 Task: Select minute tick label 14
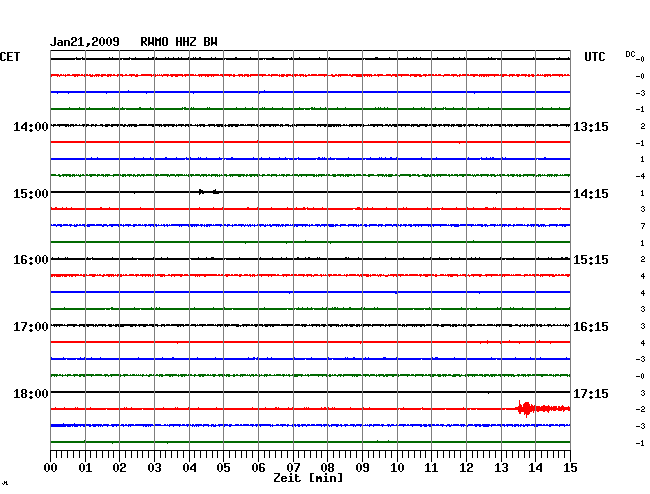pyautogui.click(x=535, y=468)
